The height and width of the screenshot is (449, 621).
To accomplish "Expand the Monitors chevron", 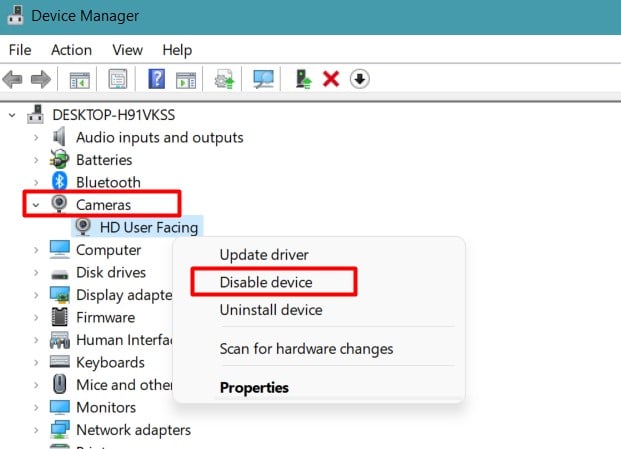I will 36,407.
